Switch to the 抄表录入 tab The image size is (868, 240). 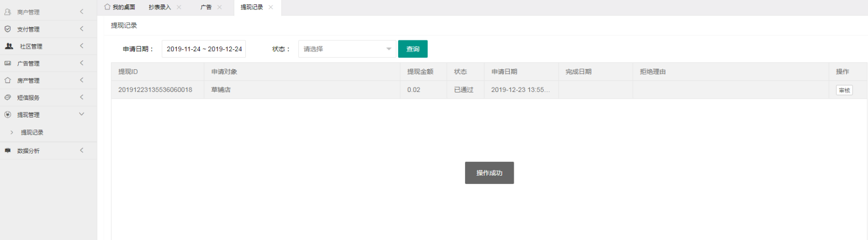160,7
